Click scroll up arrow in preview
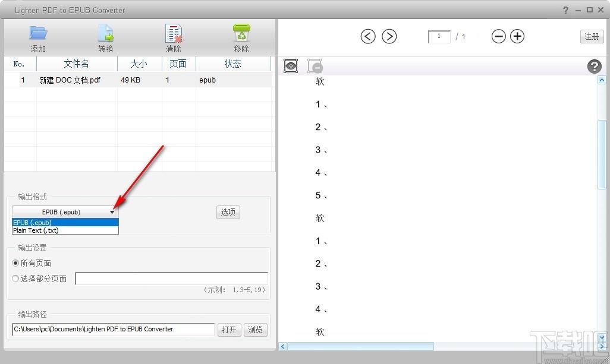Screen dimensions: 610x364 [x=602, y=80]
